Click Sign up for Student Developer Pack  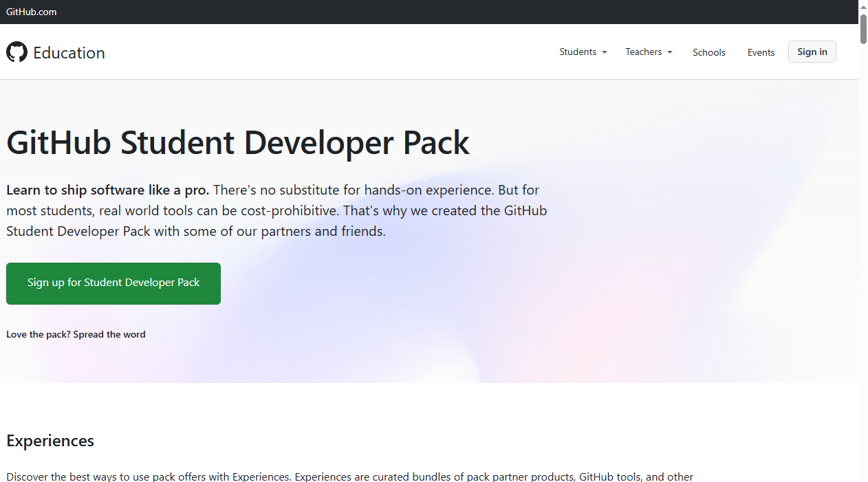pos(113,283)
